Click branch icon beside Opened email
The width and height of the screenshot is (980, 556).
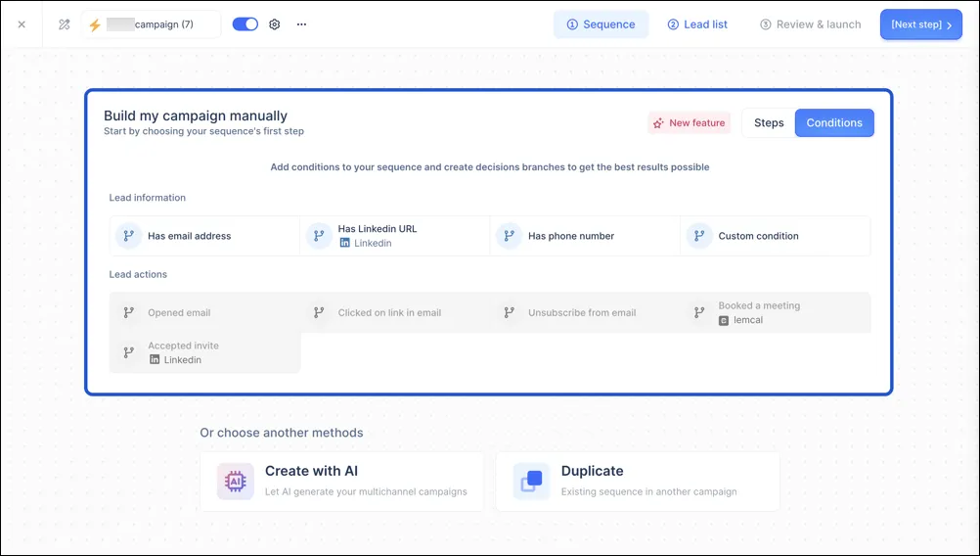pyautogui.click(x=129, y=312)
